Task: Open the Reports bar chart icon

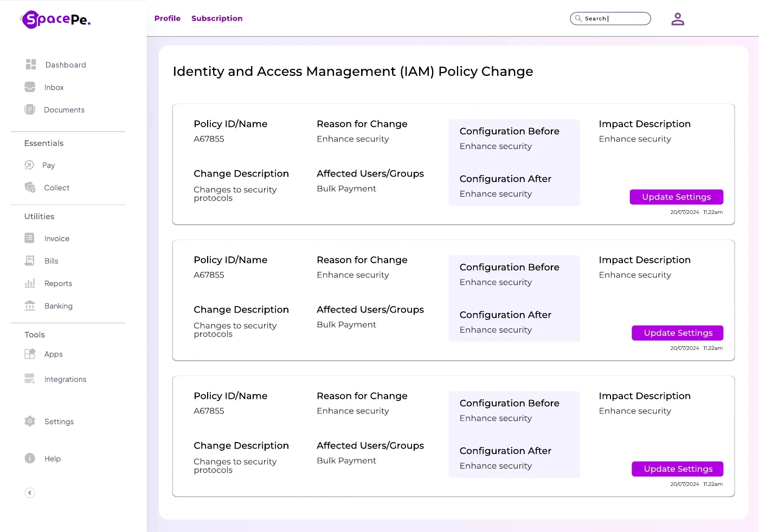Action: 30,283
